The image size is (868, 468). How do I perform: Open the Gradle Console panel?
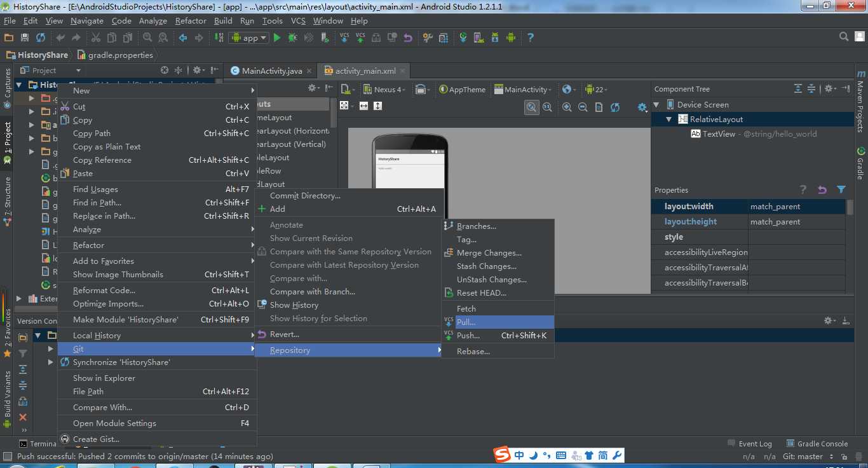pyautogui.click(x=817, y=444)
